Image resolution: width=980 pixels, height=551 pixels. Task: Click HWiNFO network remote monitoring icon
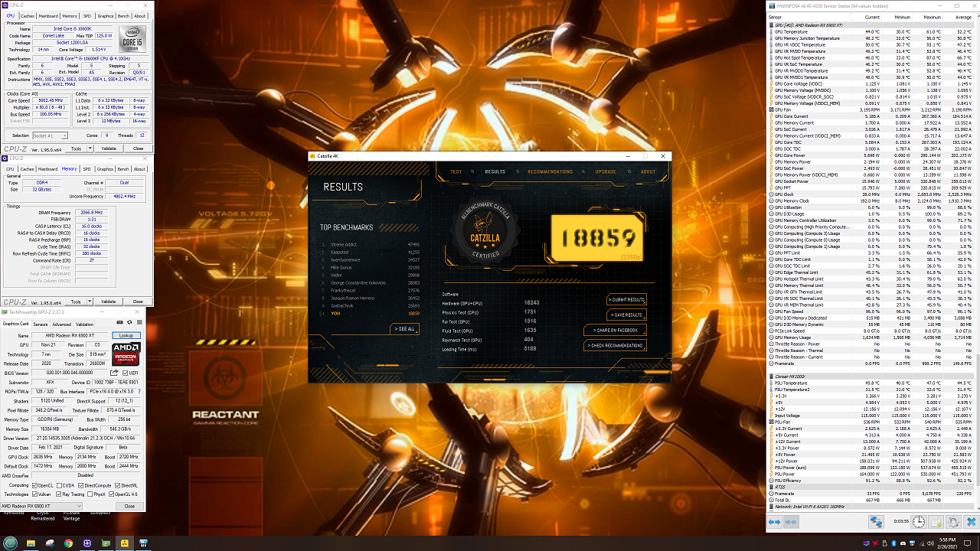876,522
